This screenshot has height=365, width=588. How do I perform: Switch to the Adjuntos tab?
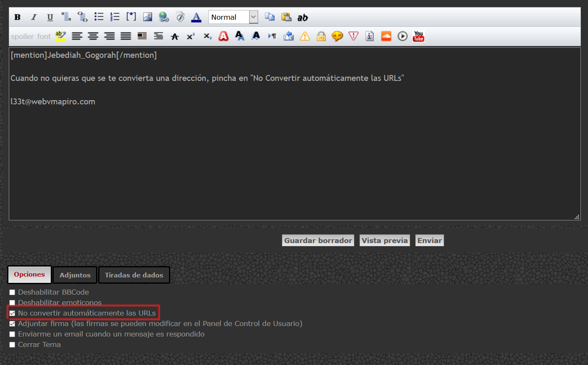pyautogui.click(x=75, y=275)
